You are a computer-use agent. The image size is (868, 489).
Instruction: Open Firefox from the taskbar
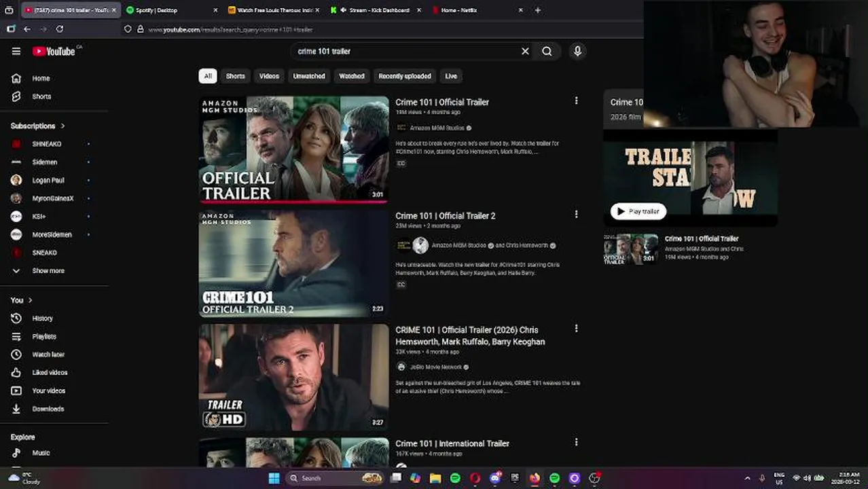tap(535, 478)
